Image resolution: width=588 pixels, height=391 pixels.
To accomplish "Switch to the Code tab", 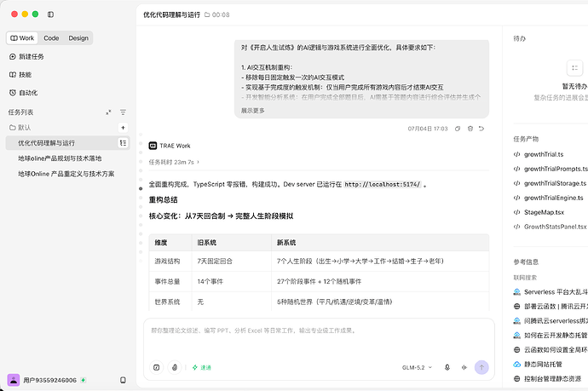I will coord(51,37).
